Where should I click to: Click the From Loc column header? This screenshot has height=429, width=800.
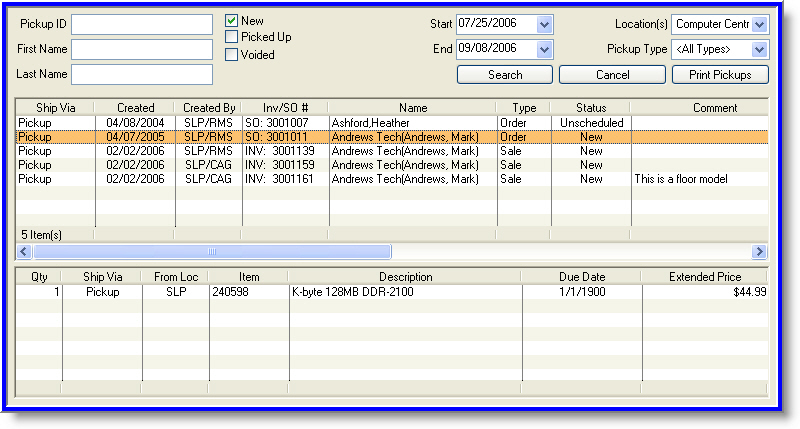176,276
